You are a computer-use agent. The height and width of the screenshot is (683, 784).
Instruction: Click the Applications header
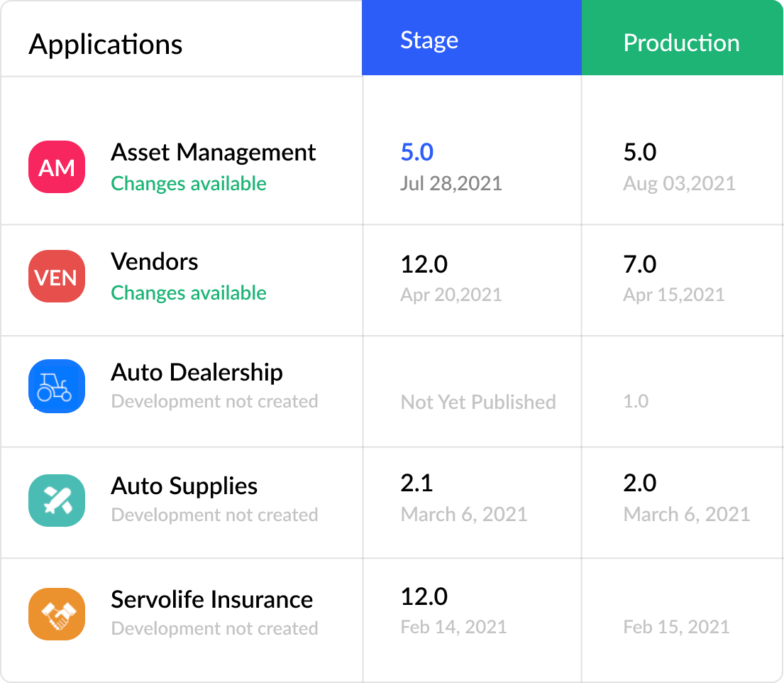pos(106,44)
